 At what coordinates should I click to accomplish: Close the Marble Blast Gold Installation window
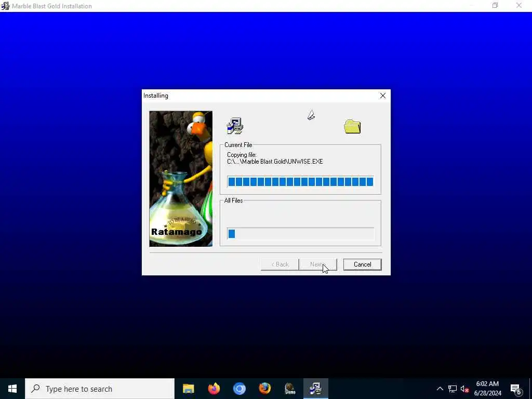(519, 5)
